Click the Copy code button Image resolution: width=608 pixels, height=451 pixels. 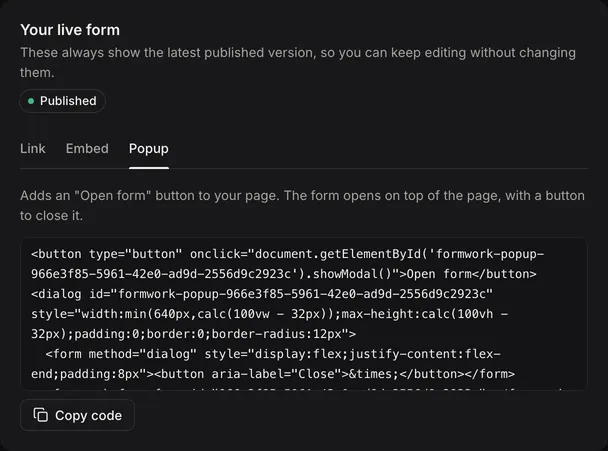(x=78, y=415)
